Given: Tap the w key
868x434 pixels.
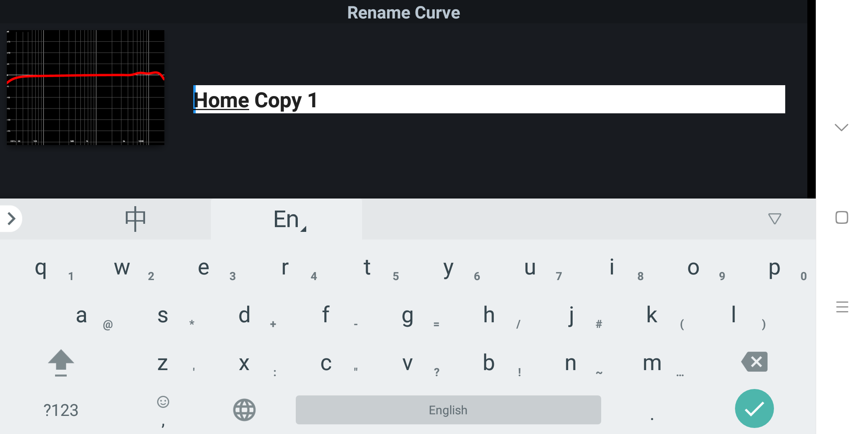Looking at the screenshot, I should 122,268.
